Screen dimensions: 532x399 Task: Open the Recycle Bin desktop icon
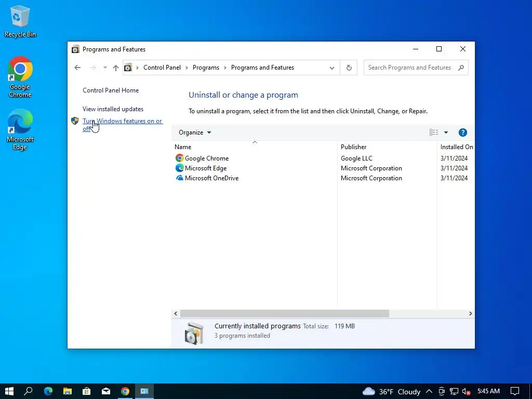pyautogui.click(x=20, y=21)
